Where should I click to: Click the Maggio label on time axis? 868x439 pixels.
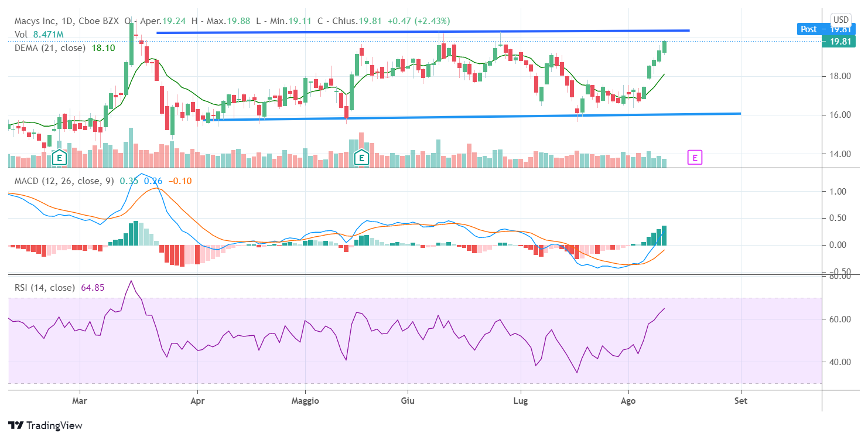305,401
